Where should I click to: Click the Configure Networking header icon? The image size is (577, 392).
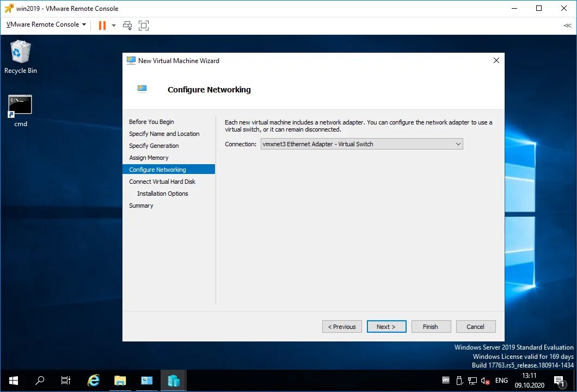point(142,89)
